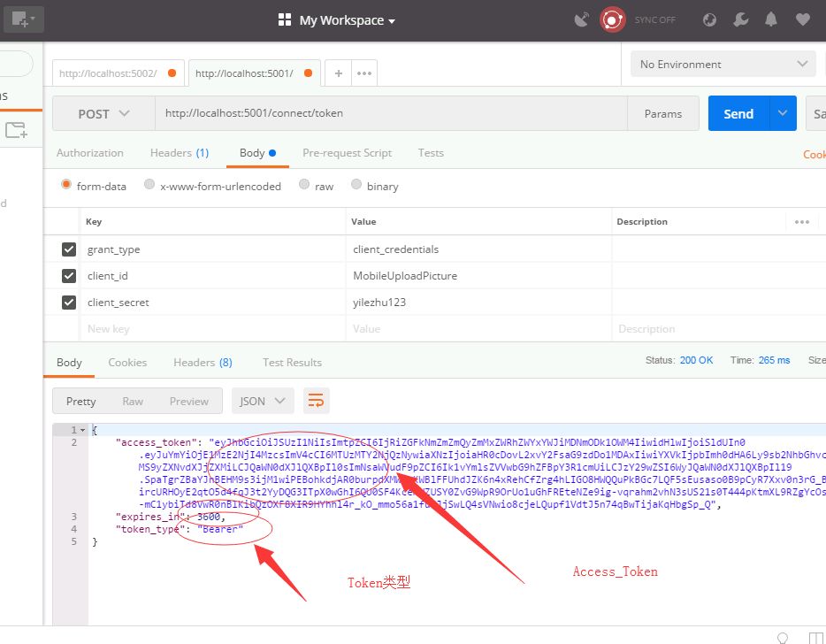Open the POST method dropdown
The image size is (826, 644).
tap(103, 113)
